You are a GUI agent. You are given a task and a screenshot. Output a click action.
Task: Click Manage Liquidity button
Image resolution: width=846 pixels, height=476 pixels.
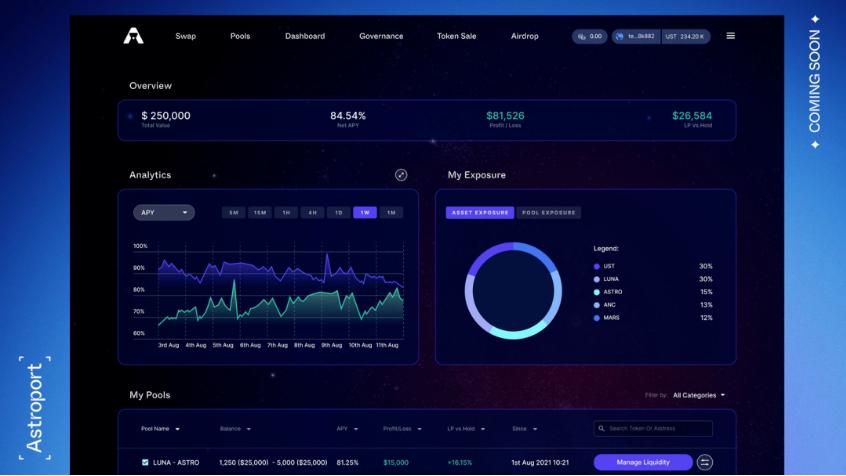tap(643, 462)
